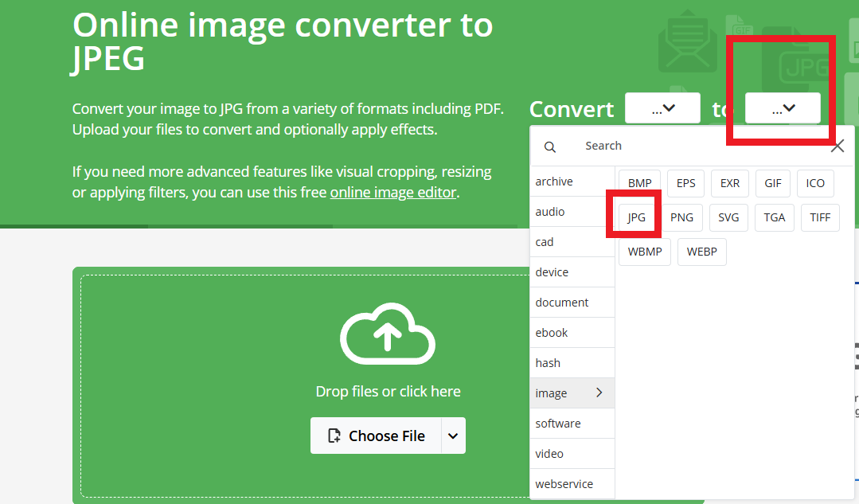Choose the EPS format
The width and height of the screenshot is (859, 504).
click(686, 183)
